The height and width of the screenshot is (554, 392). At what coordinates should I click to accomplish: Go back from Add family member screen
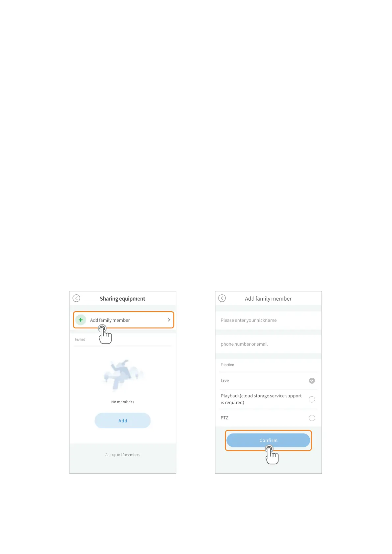pyautogui.click(x=222, y=298)
